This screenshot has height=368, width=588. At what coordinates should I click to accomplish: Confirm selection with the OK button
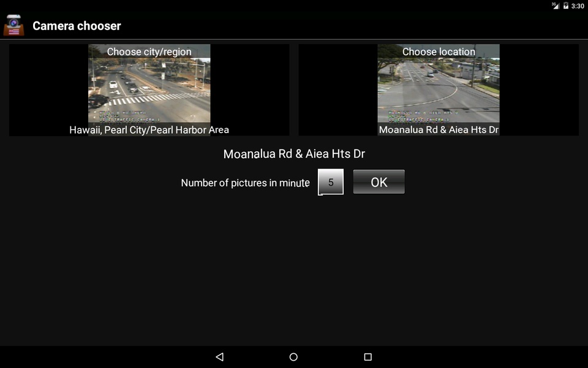pos(379,182)
